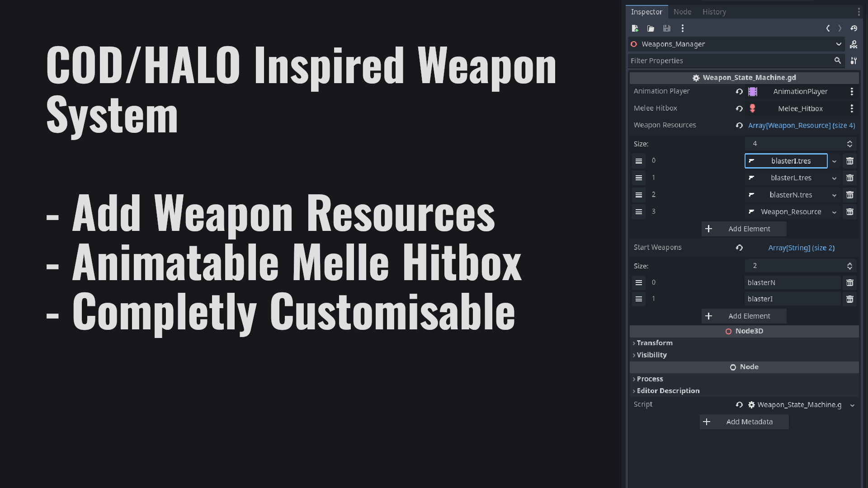
Task: Open the documentation icon beside Weapons_Manager
Action: [854, 44]
